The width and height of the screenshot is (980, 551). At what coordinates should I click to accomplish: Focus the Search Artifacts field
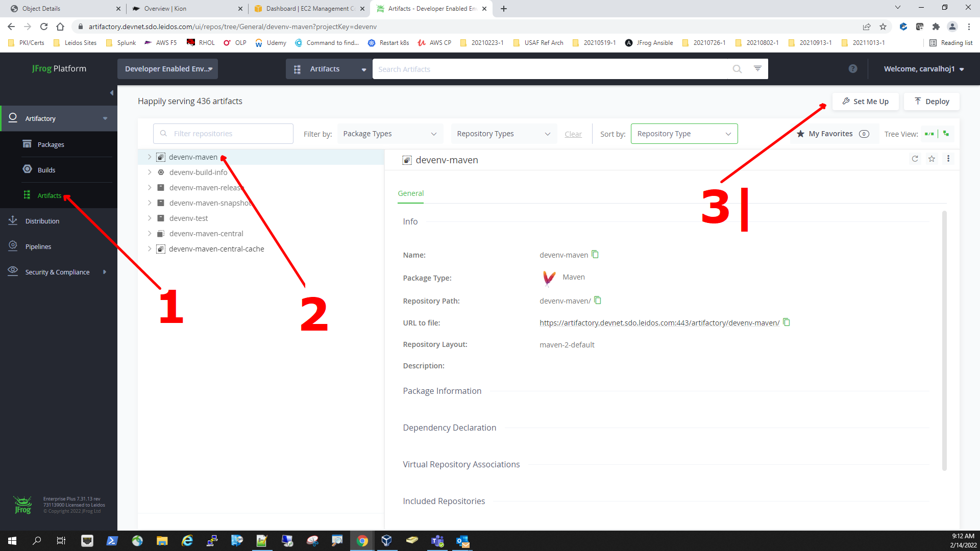tap(551, 69)
